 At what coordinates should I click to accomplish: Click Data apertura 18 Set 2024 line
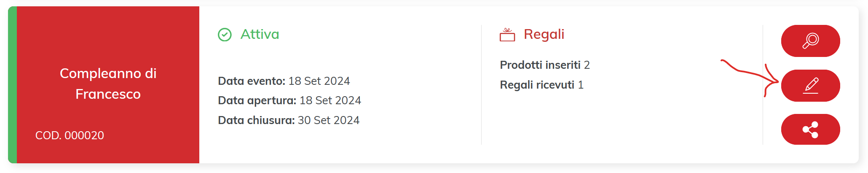[289, 100]
